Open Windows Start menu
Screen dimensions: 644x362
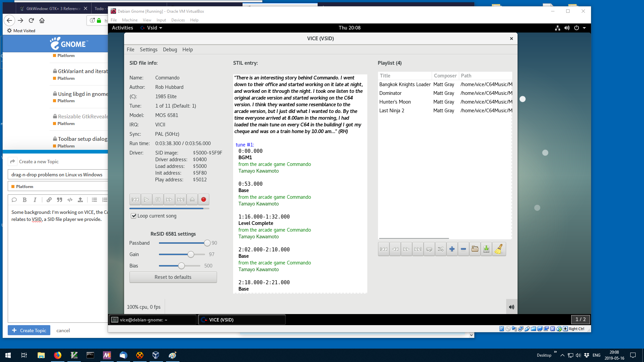pos(8,355)
